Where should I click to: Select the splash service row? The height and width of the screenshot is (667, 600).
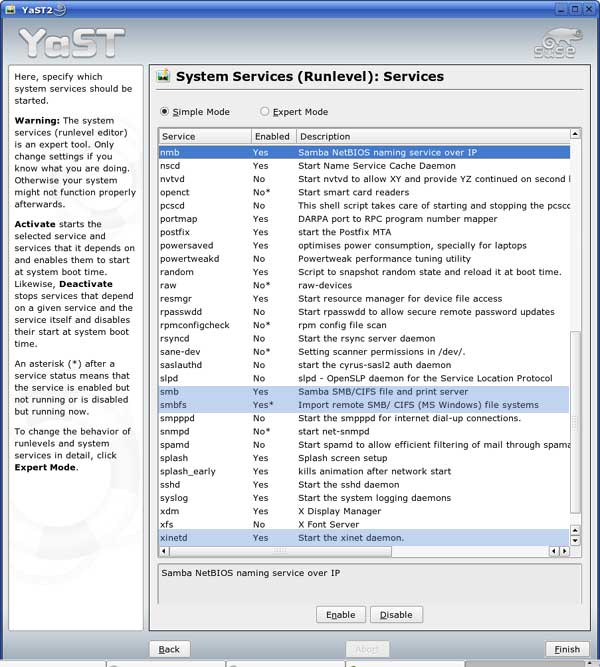tap(364, 458)
